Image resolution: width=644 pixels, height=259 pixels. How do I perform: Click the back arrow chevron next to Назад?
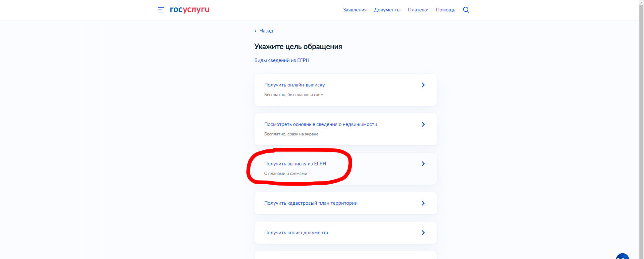pyautogui.click(x=255, y=31)
